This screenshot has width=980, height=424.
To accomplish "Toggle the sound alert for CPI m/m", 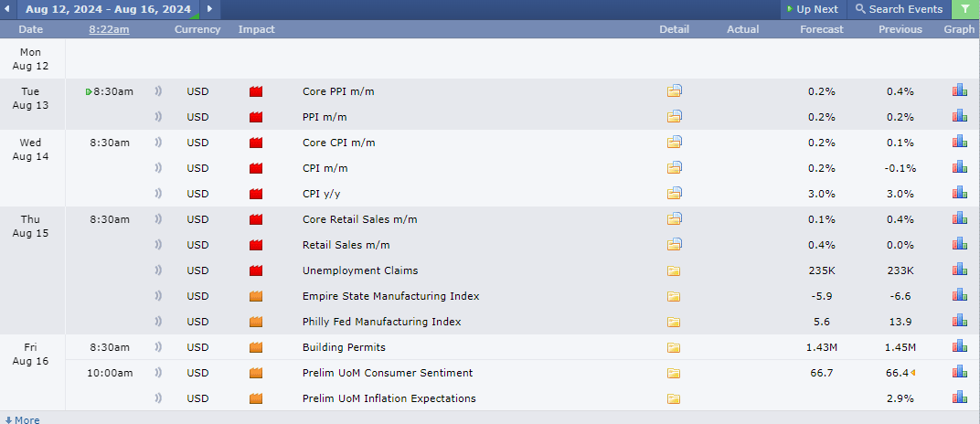I will point(158,168).
